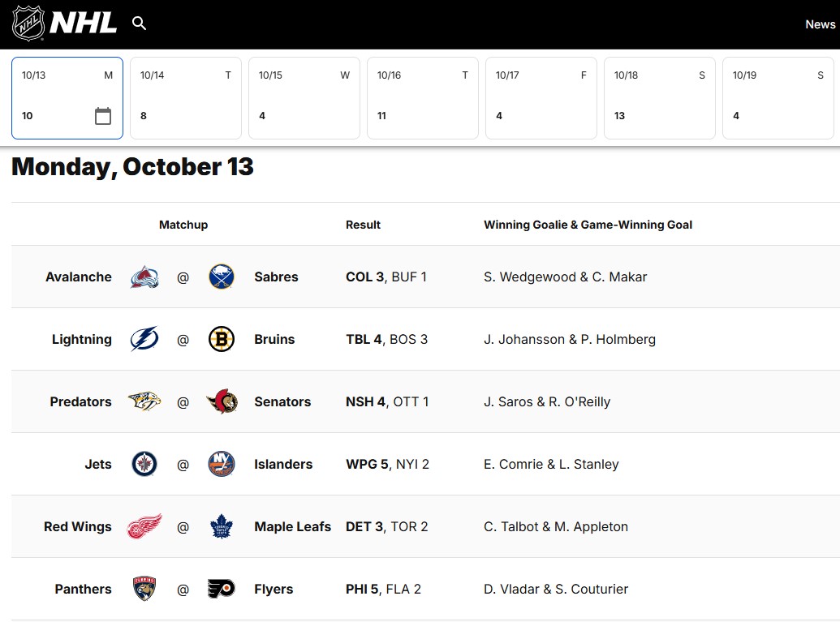Click the Boston Bruins logo
This screenshot has width=840, height=622.
(222, 338)
